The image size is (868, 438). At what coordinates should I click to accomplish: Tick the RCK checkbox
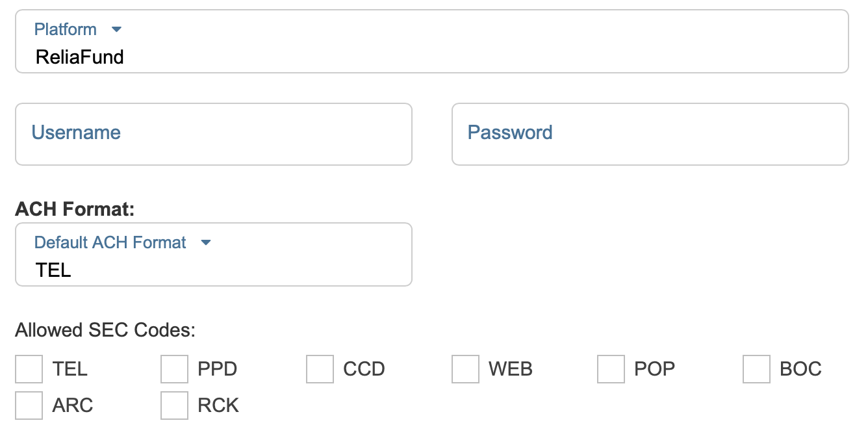[174, 406]
